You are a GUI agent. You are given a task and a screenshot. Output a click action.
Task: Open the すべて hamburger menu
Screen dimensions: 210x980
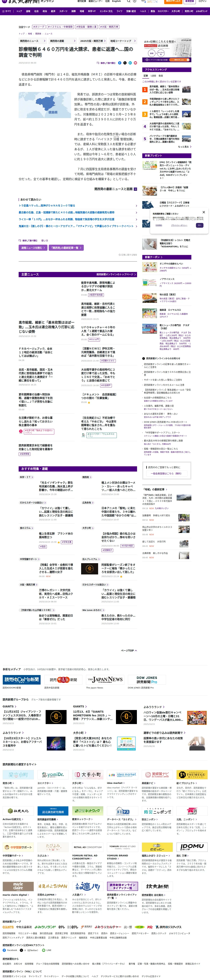pos(7,11)
